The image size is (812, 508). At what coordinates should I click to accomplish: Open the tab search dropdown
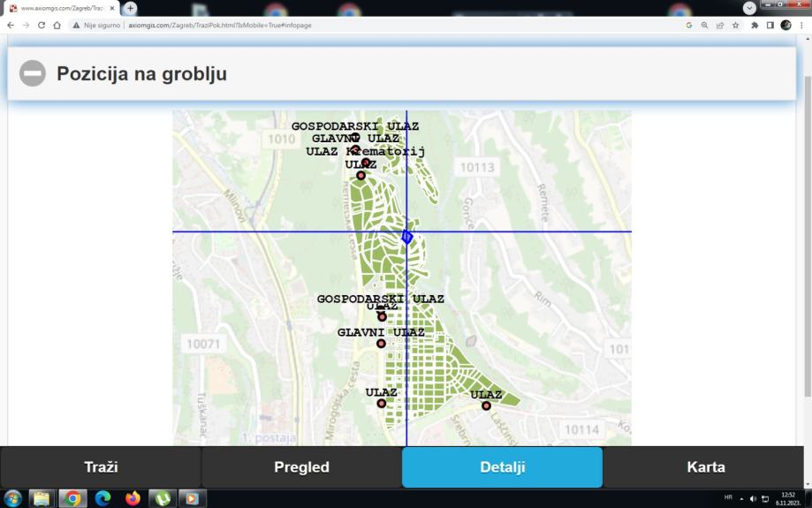tap(749, 8)
